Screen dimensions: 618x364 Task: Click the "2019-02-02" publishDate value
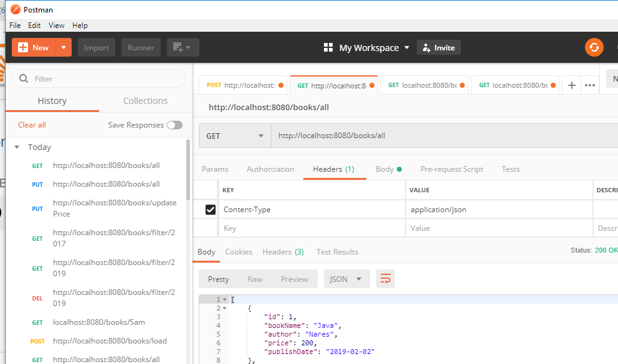pyautogui.click(x=350, y=352)
